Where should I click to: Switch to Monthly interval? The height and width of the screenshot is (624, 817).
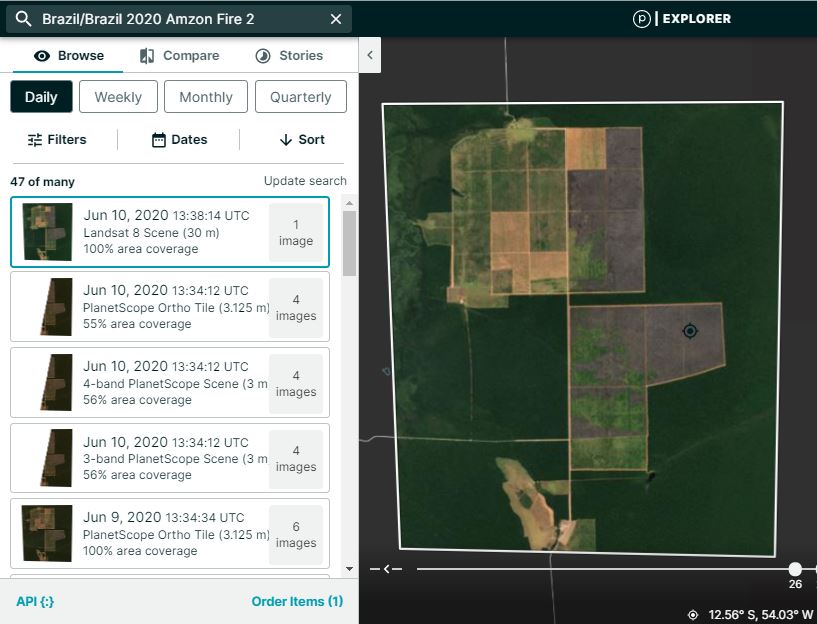206,97
